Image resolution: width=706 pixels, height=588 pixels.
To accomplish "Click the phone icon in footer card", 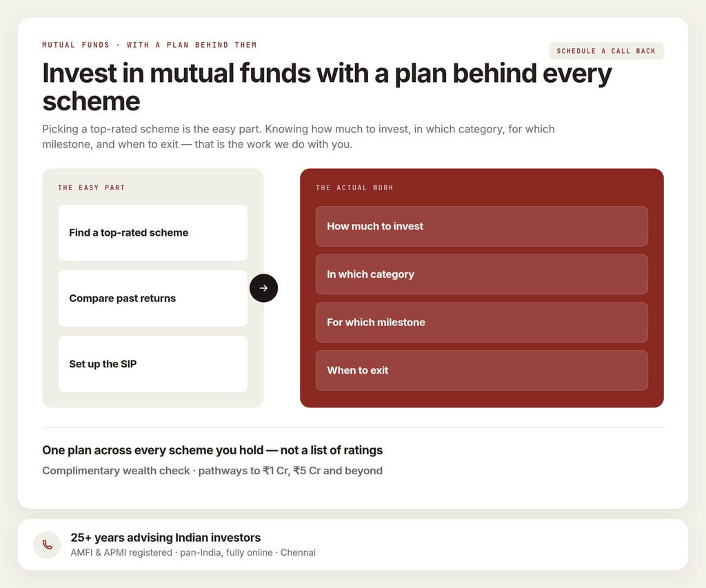I will point(48,545).
